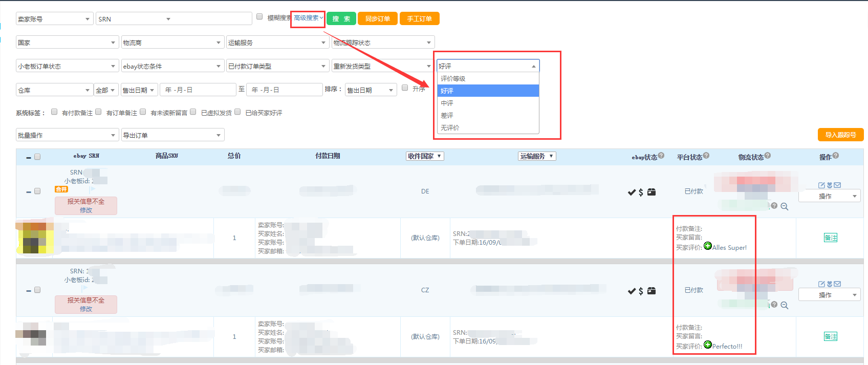Screen dimensions: 868x365
Task: Click green plus icon before Alles Super! review
Action: [x=708, y=246]
